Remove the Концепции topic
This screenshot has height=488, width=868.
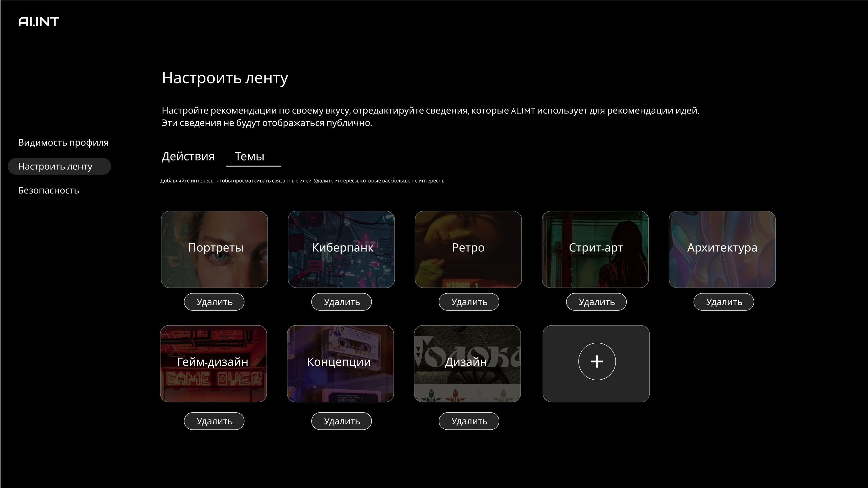[x=341, y=421]
